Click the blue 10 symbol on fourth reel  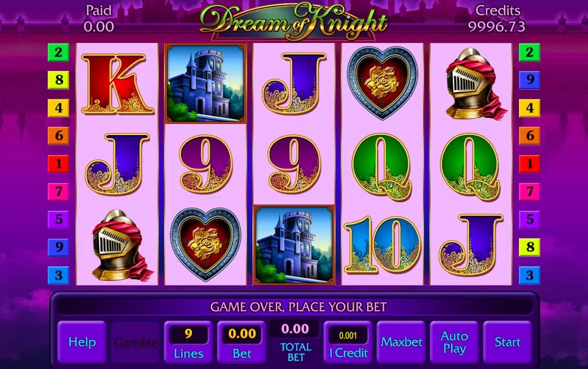(x=382, y=245)
